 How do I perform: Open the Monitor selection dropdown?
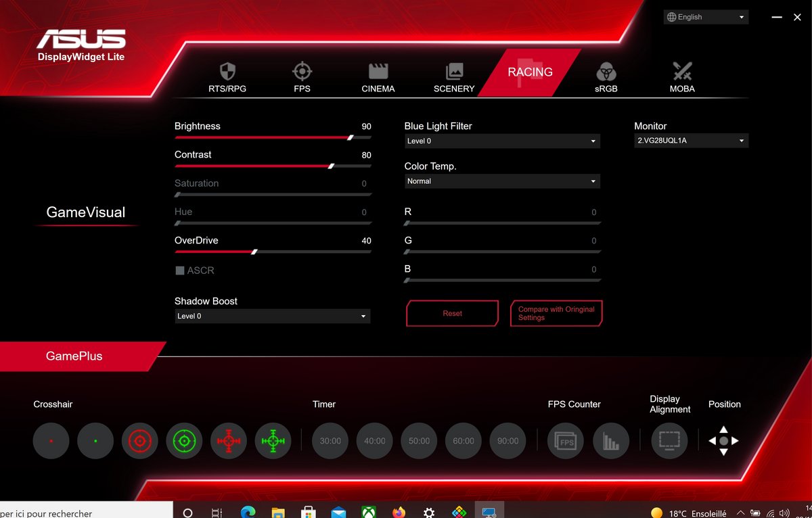[x=692, y=141]
